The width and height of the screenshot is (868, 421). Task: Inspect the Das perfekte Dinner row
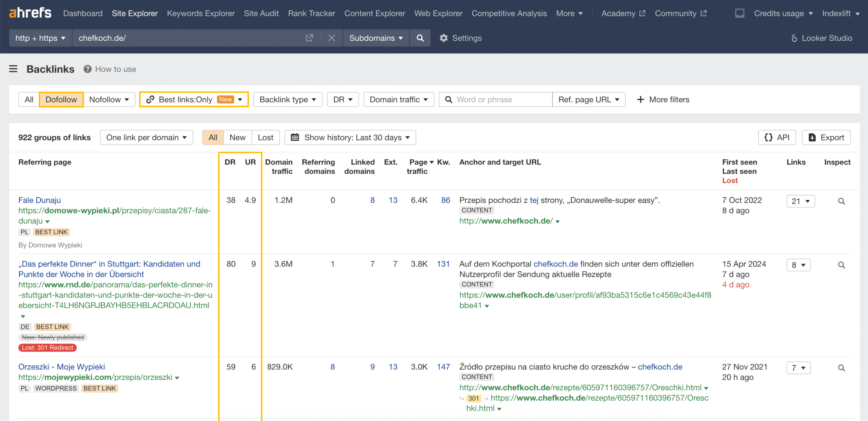coord(841,265)
